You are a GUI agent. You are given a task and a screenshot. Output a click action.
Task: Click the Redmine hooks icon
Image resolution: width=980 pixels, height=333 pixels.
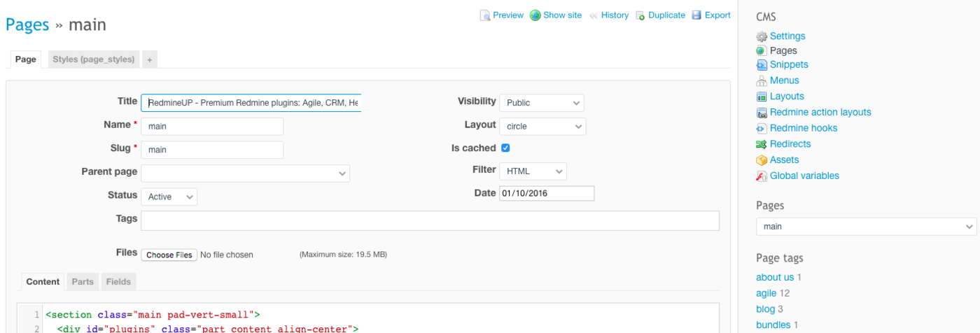(x=762, y=128)
